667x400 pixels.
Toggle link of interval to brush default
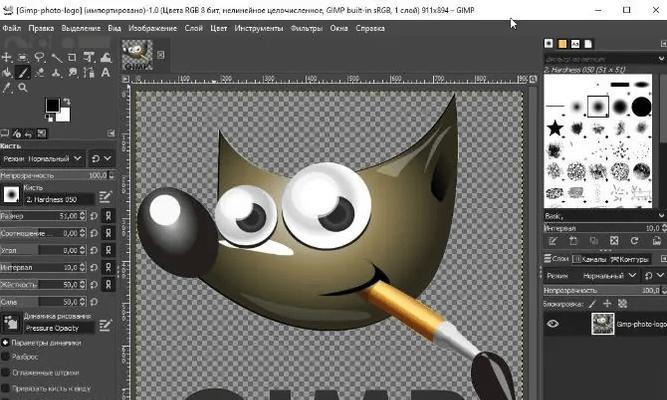(108, 267)
